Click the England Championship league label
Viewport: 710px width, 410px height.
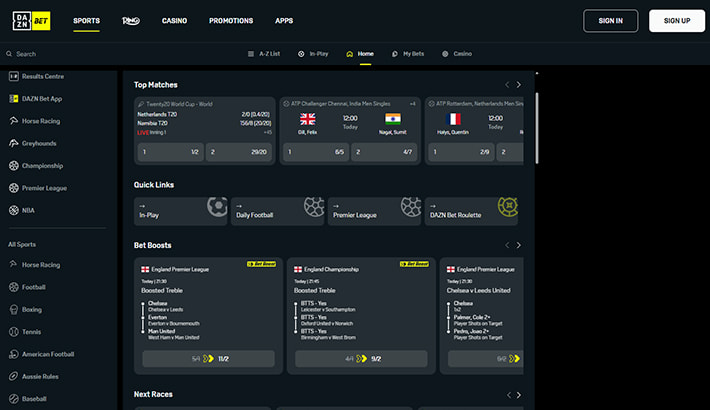click(x=331, y=270)
